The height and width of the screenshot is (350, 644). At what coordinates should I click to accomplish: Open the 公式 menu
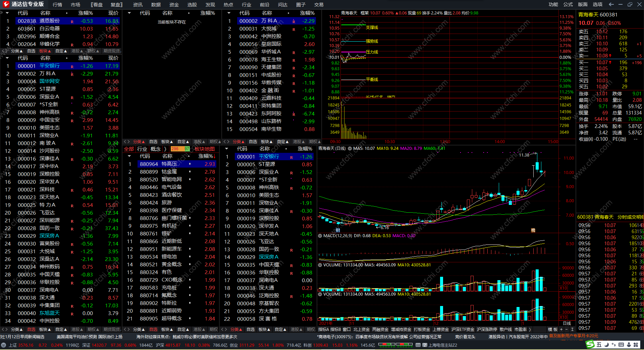tap(568, 4)
